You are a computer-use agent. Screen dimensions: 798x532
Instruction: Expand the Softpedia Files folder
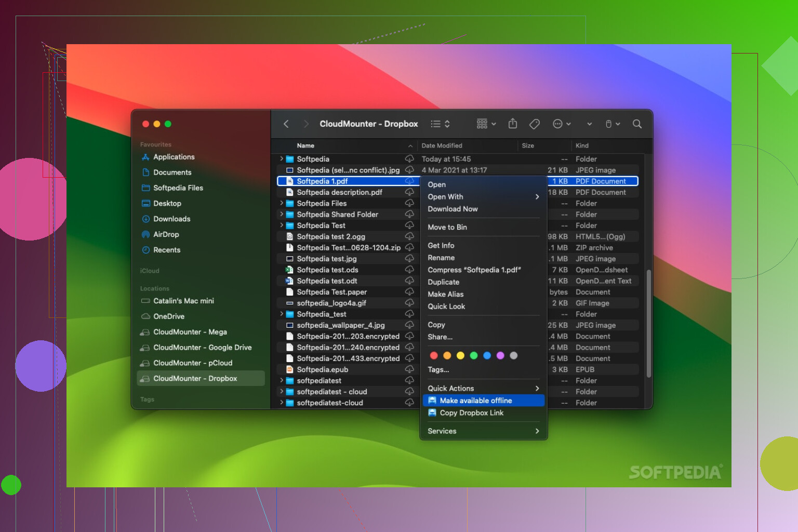point(282,203)
